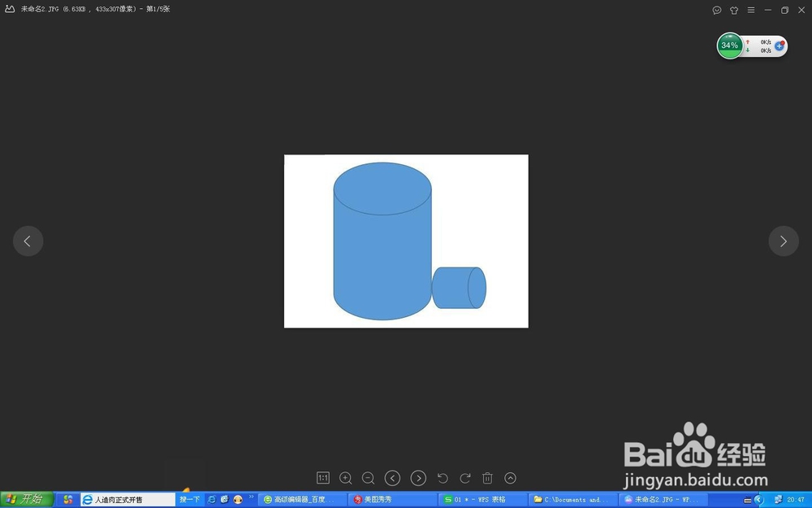Expand hidden system tray icons arrow

point(759,500)
